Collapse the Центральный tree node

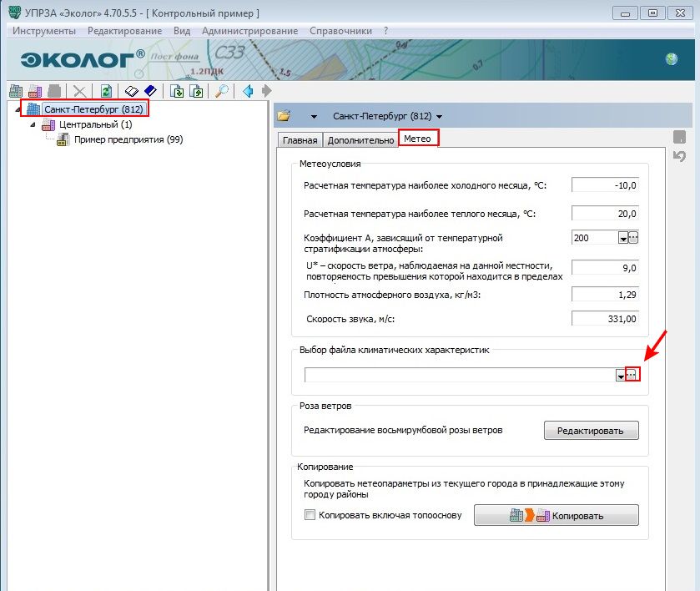tap(33, 124)
